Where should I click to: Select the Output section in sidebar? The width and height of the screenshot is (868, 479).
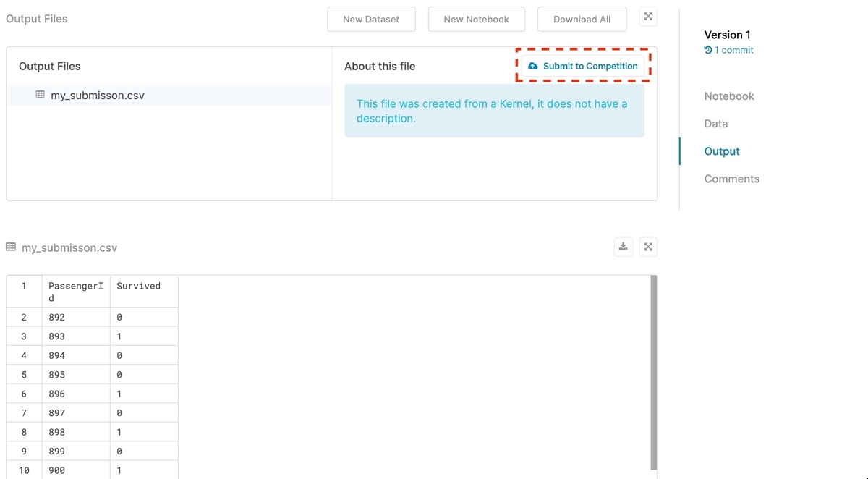(x=722, y=151)
